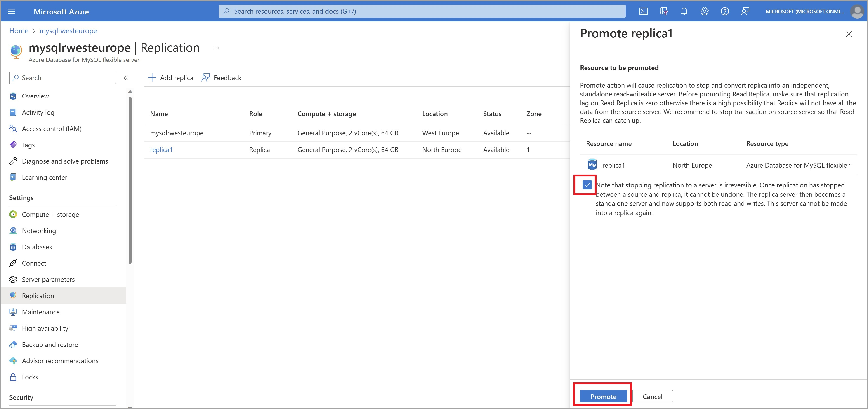Image resolution: width=868 pixels, height=409 pixels.
Task: Click the account avatar picture
Action: point(857,12)
